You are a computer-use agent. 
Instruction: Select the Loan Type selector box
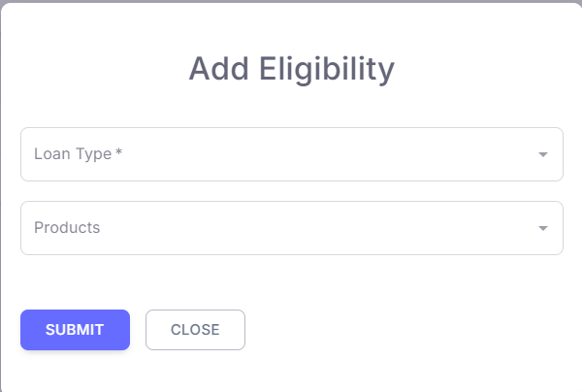click(x=291, y=154)
